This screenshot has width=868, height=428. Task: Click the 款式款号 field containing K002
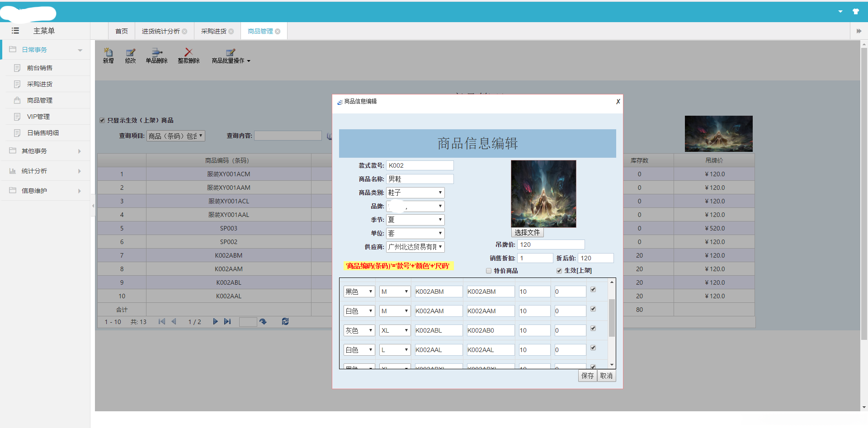coord(420,165)
